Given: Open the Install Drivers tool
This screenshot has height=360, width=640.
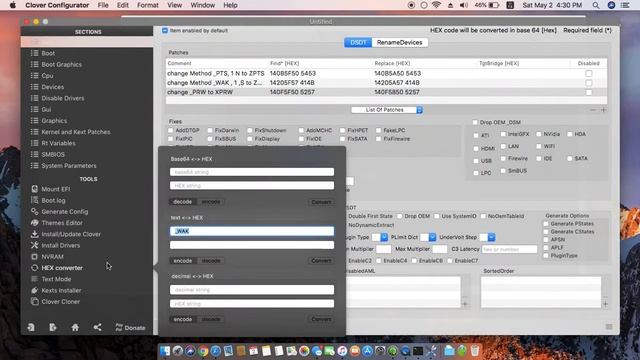Looking at the screenshot, I should point(60,245).
